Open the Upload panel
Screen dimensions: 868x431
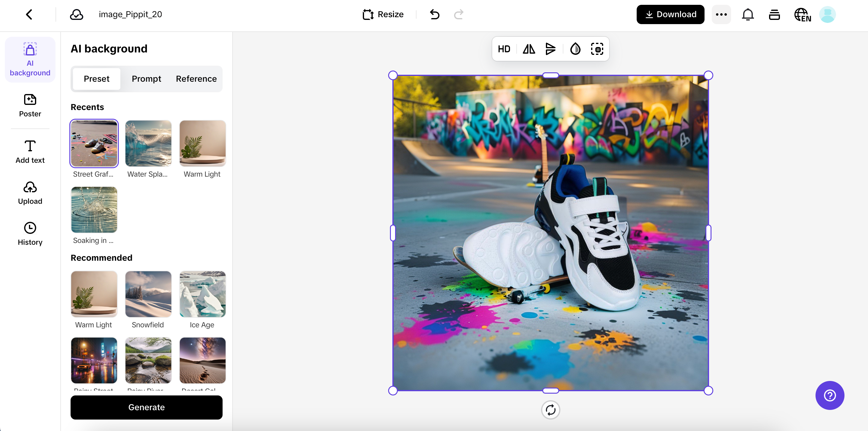click(30, 193)
